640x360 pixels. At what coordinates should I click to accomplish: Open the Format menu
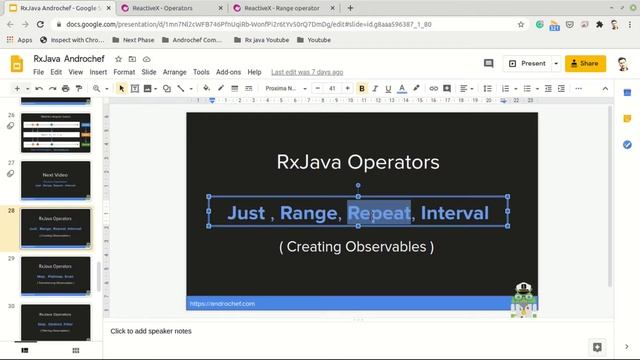124,72
